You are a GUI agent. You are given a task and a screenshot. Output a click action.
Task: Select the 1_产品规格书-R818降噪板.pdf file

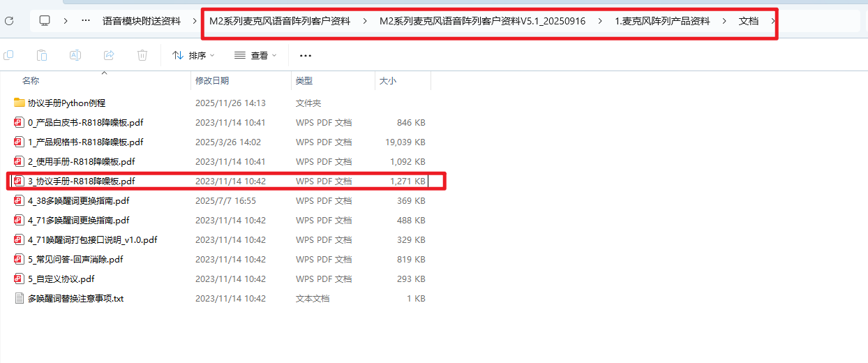point(85,142)
